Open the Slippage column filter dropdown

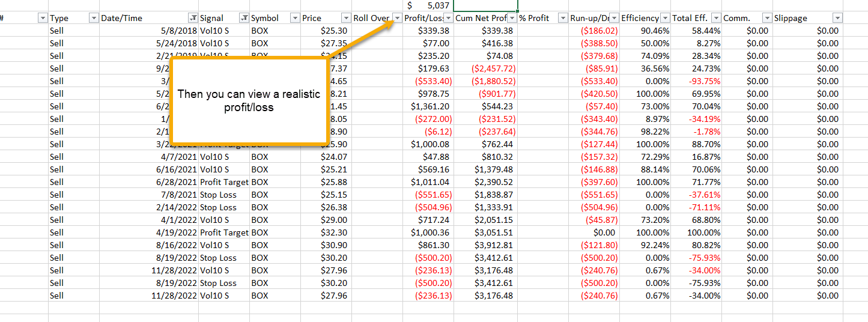pos(837,18)
